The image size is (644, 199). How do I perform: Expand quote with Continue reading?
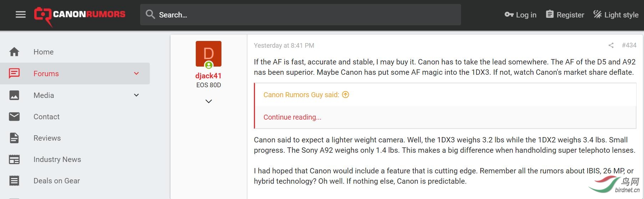point(292,117)
